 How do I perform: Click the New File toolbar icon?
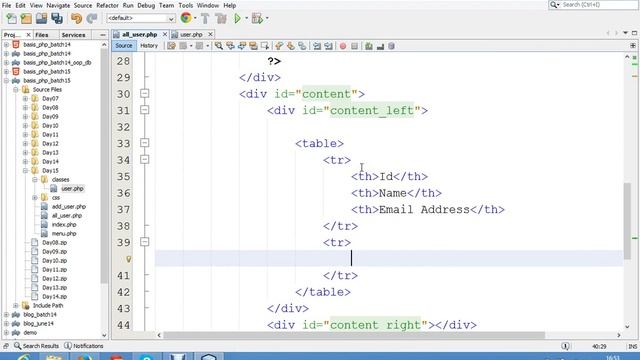coord(11,18)
